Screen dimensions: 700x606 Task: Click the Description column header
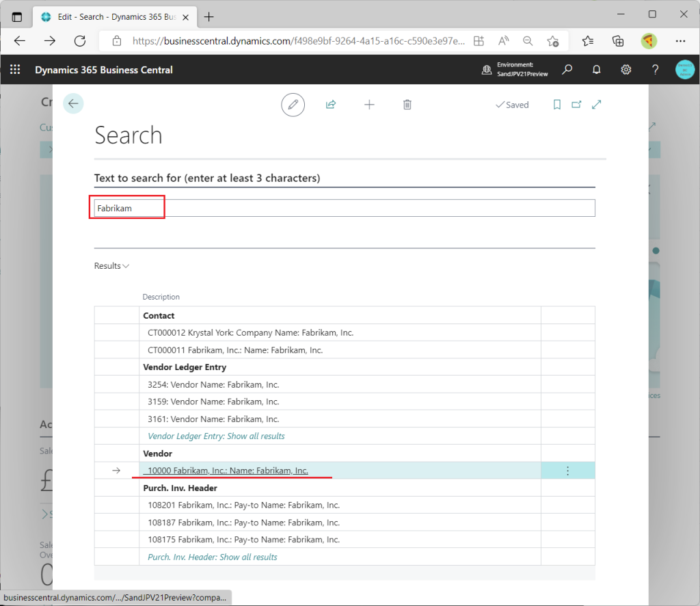tap(161, 297)
